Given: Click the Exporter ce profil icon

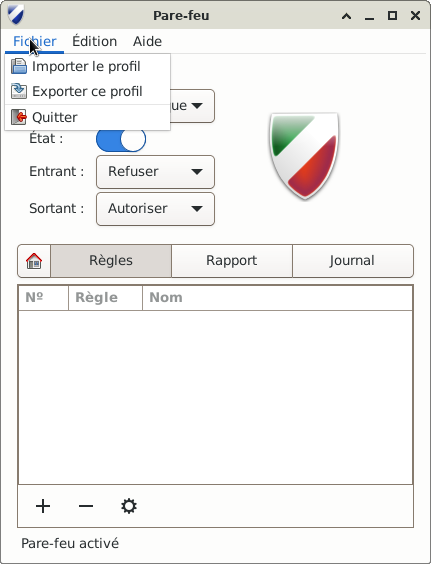Looking at the screenshot, I should coord(19,91).
